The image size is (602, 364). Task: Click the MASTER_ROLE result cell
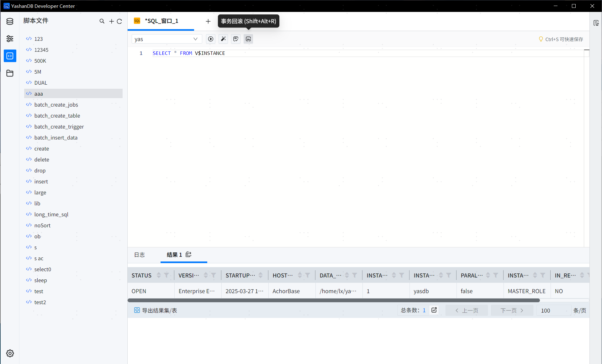tap(526, 291)
